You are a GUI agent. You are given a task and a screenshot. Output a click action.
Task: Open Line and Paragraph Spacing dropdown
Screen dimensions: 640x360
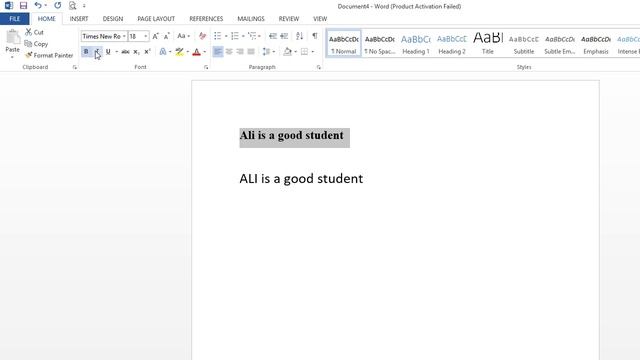coord(269,52)
